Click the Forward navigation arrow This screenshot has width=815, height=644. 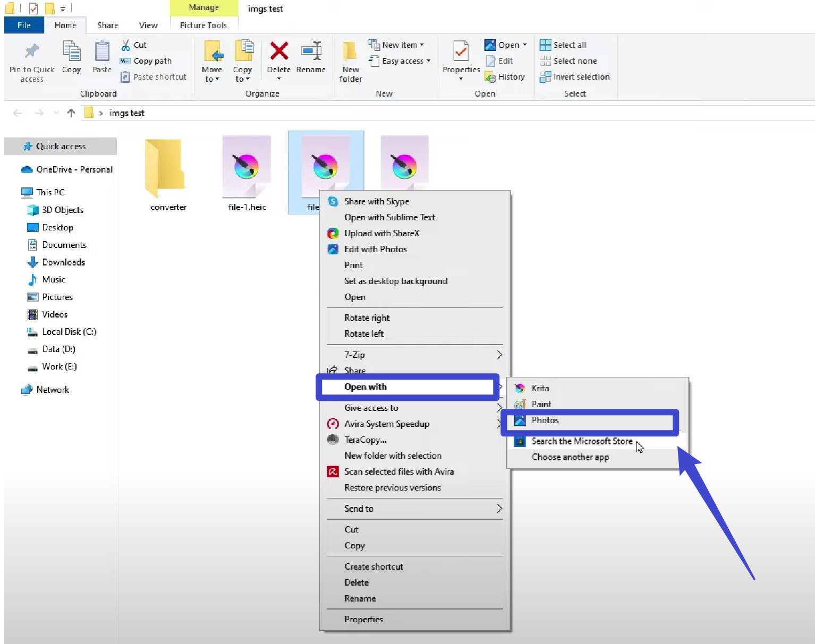click(39, 113)
